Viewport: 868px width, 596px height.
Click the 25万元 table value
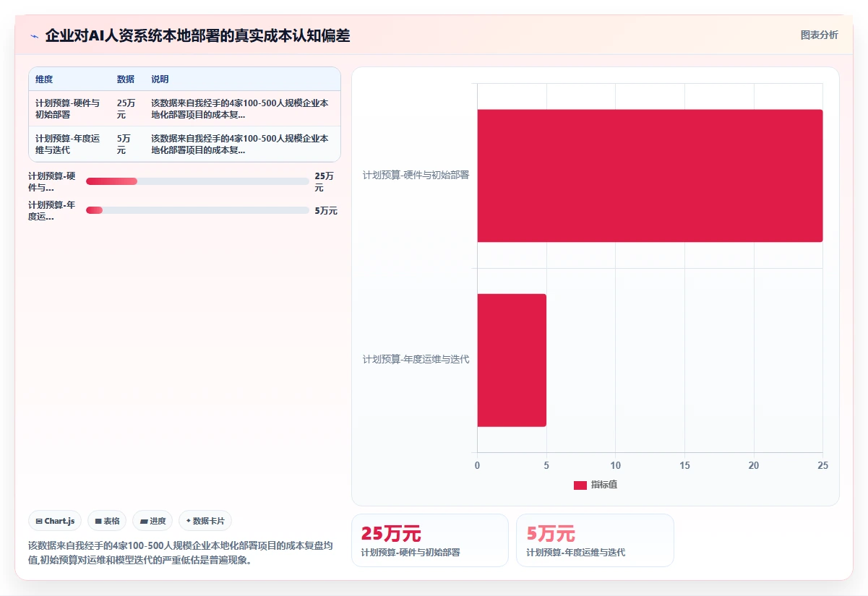pos(126,109)
